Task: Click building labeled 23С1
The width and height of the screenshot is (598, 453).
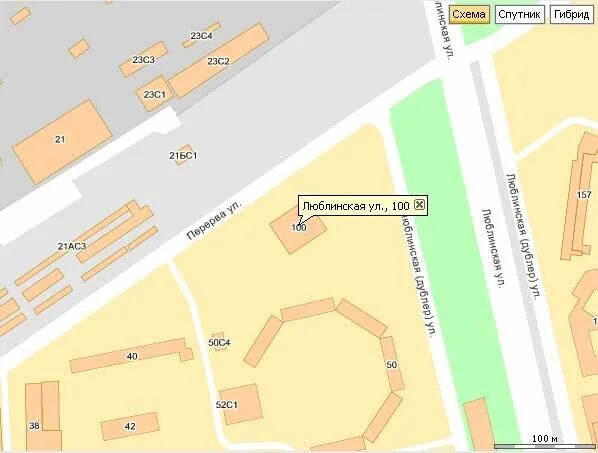Action: [x=154, y=94]
